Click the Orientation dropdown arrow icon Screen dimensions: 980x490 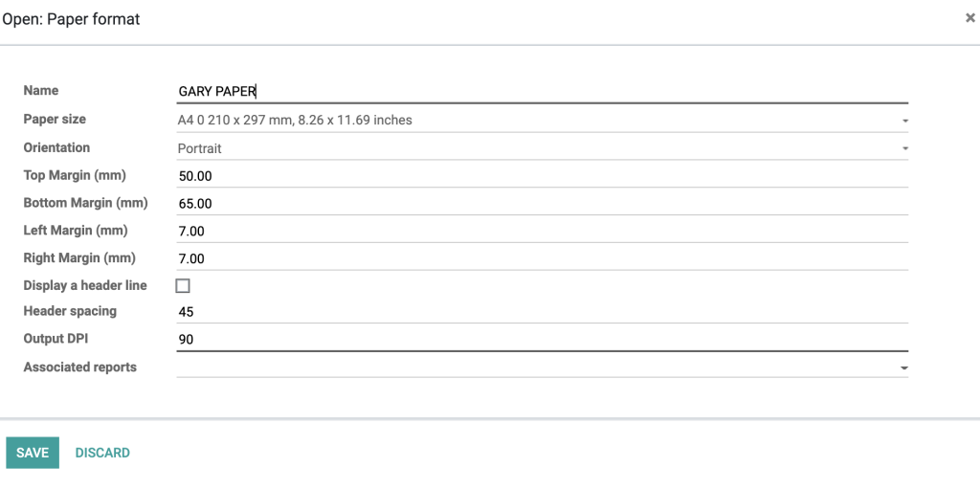click(x=904, y=149)
